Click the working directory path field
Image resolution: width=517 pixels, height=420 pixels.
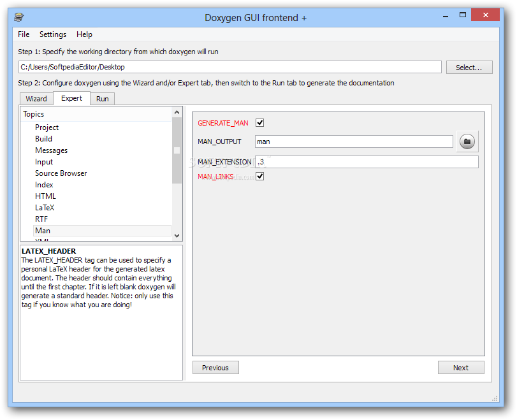click(230, 67)
